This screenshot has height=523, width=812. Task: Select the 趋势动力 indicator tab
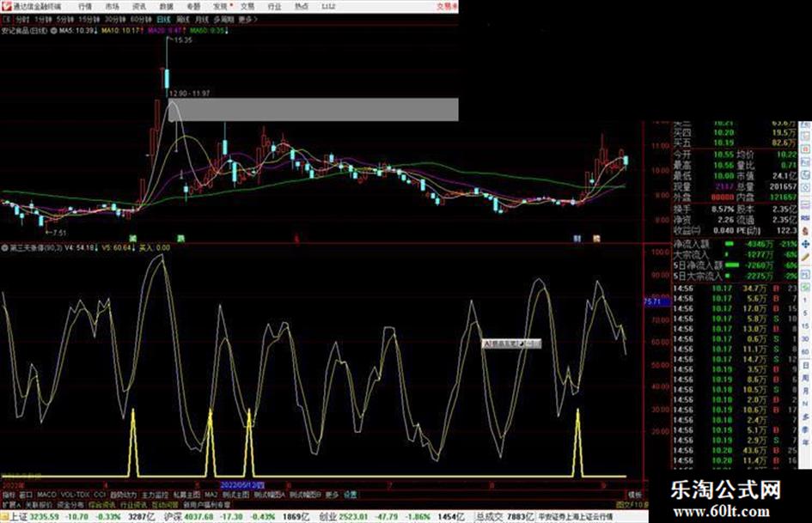pyautogui.click(x=123, y=495)
